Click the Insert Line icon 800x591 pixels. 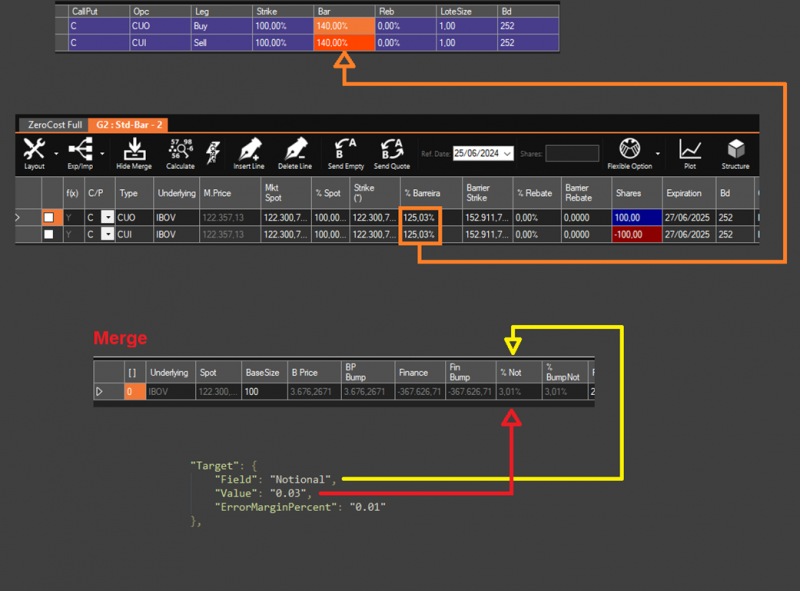[248, 150]
